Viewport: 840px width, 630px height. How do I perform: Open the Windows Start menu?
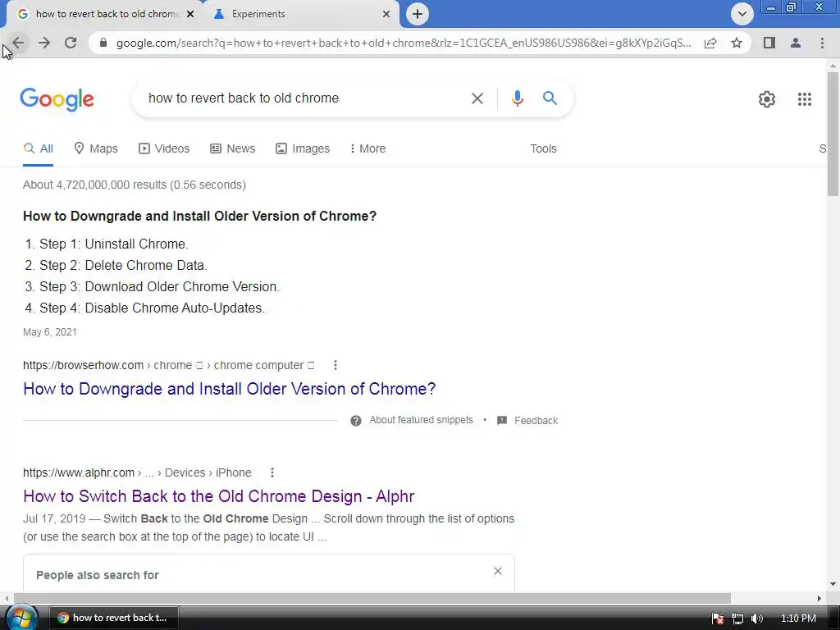pyautogui.click(x=21, y=619)
